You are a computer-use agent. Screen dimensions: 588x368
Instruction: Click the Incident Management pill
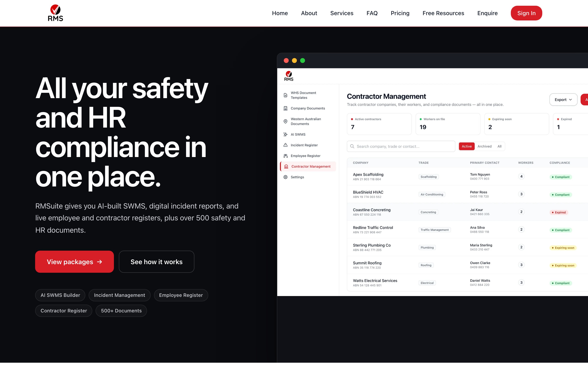pos(120,295)
